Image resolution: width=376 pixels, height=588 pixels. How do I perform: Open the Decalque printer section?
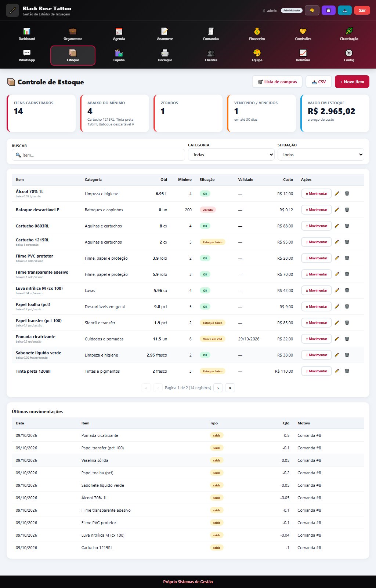coord(165,55)
